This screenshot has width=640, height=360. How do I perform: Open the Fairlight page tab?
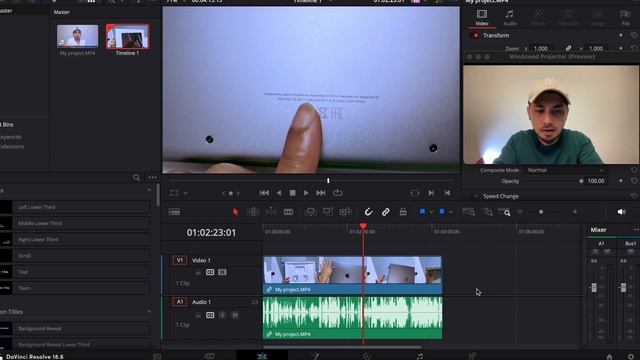pos(420,356)
